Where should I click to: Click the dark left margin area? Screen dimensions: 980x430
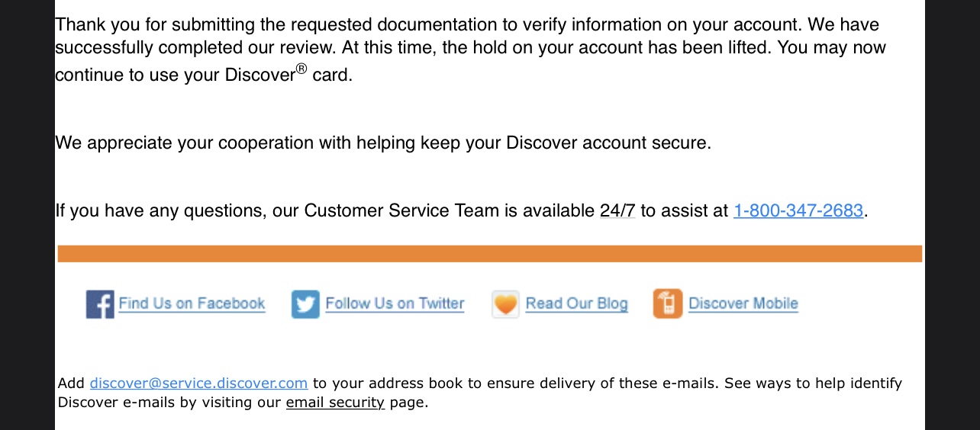(27, 215)
